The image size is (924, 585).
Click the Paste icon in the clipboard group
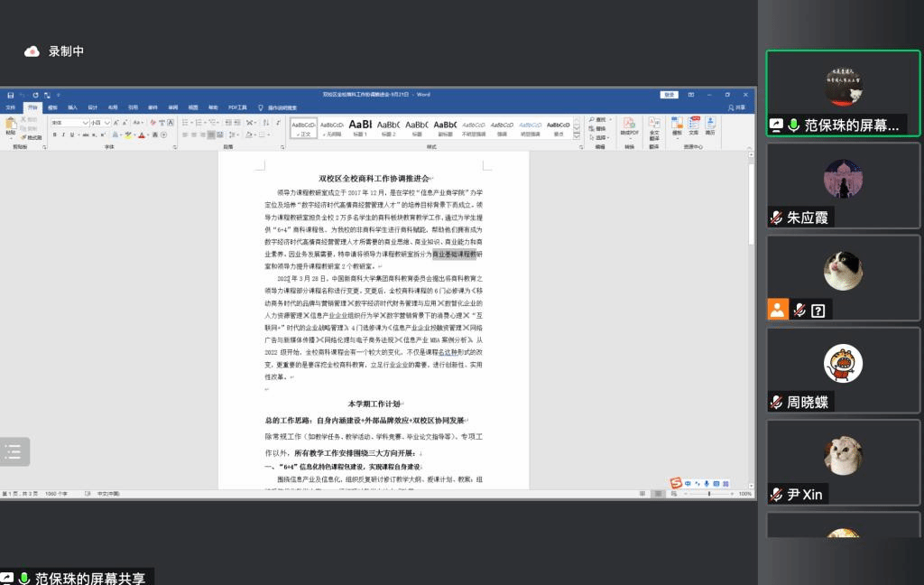click(x=11, y=126)
